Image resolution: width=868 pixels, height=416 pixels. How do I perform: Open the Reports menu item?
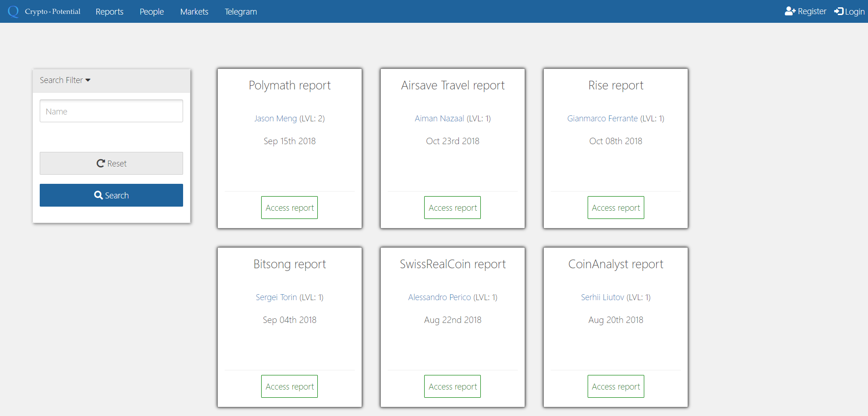point(110,11)
